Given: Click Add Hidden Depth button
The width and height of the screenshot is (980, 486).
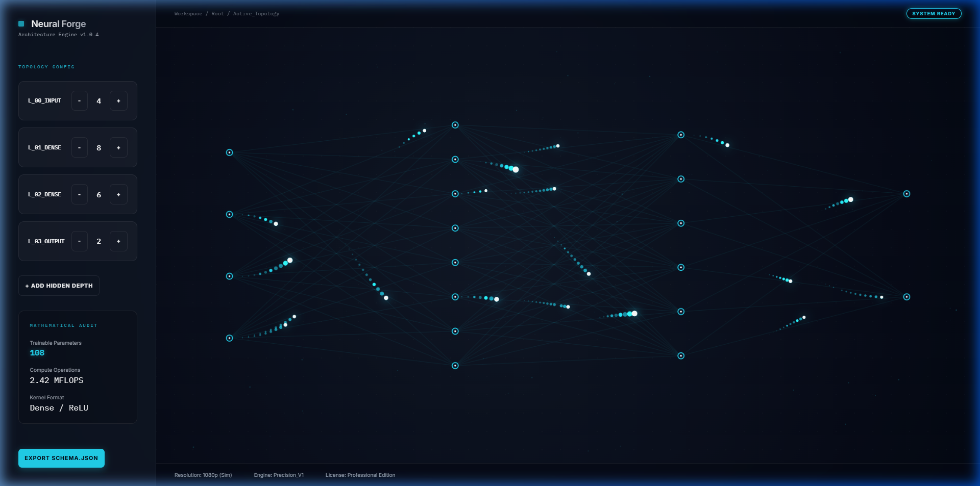Looking at the screenshot, I should point(59,286).
